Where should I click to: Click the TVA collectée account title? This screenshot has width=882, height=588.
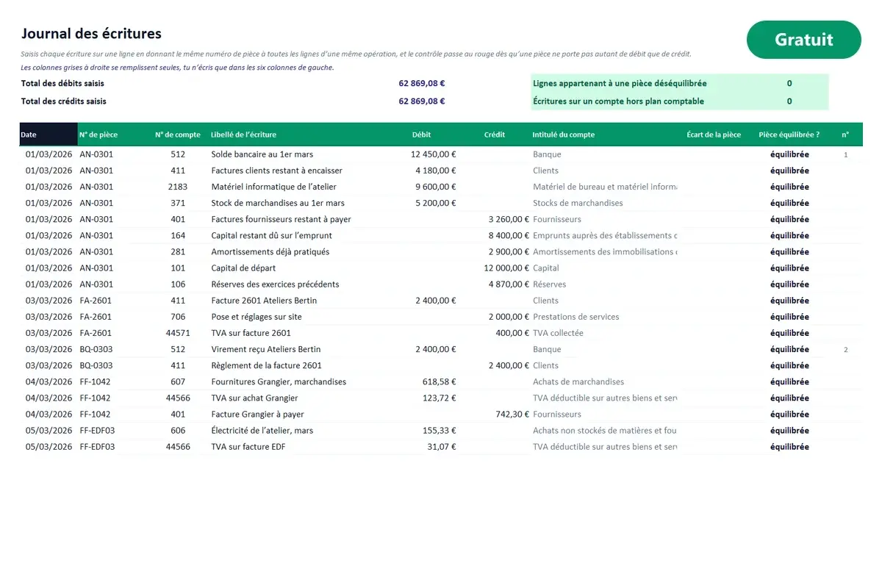point(559,332)
